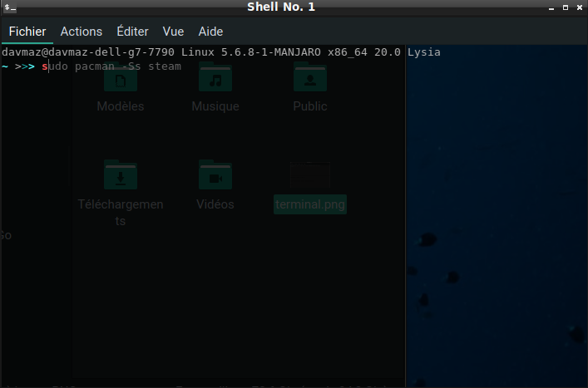Image resolution: width=588 pixels, height=388 pixels.
Task: Click the '~ >>>' shell prompt
Action: (x=18, y=66)
